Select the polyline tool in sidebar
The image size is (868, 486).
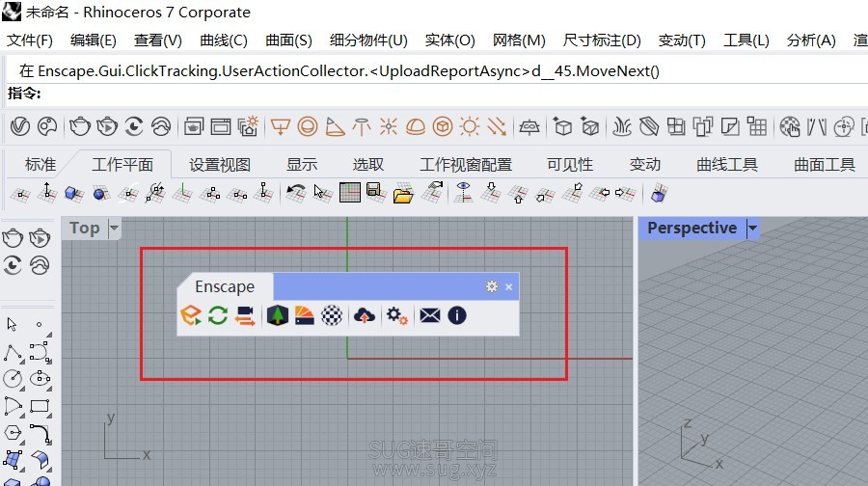13,353
